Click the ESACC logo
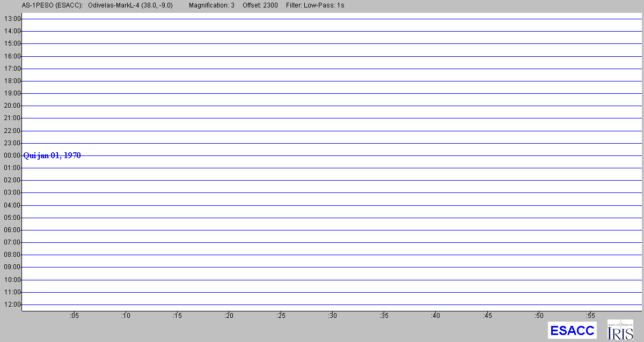 pos(572,330)
